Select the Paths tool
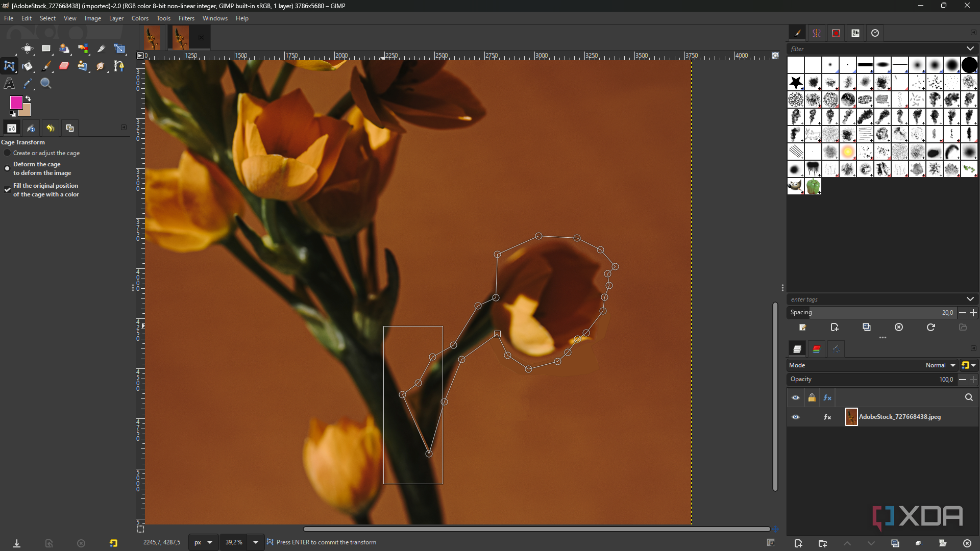The image size is (980, 551). point(119,66)
